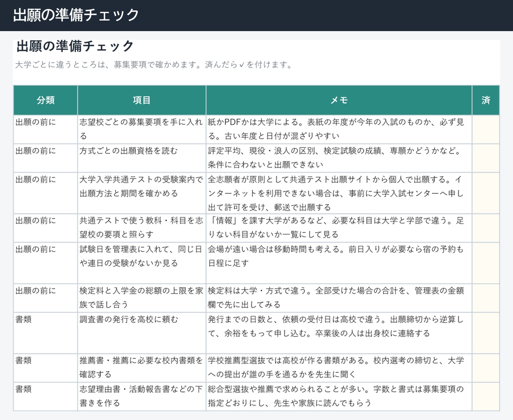The width and height of the screenshot is (513, 420).
Task: Select item cell 推薦書・推薦に必要な校内書類を確認する
Action: coord(142,368)
